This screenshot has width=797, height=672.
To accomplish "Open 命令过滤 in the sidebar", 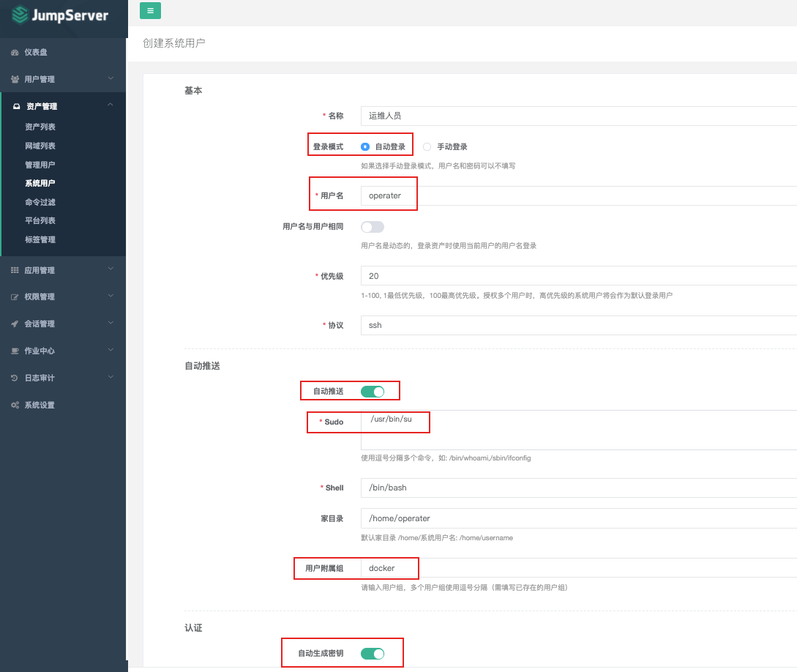I will click(x=40, y=202).
